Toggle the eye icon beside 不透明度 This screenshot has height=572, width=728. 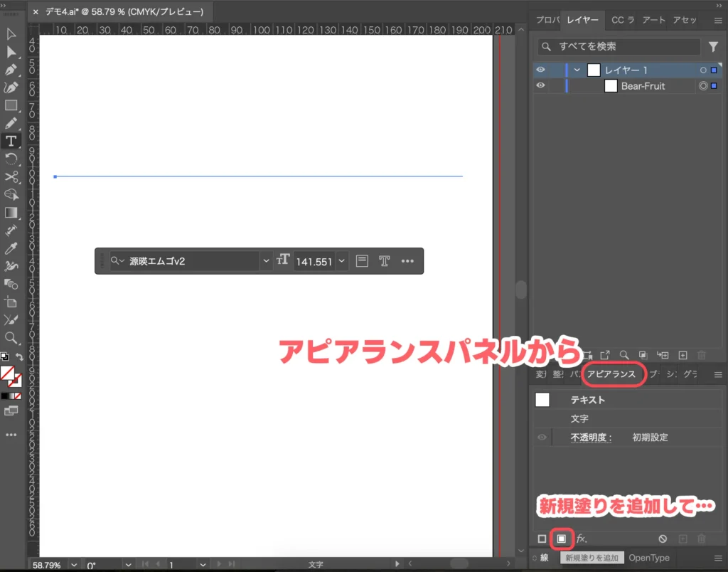point(542,437)
